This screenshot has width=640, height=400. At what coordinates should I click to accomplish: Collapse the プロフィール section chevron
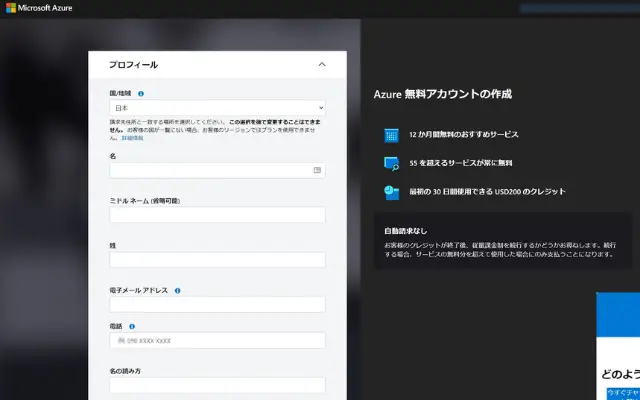[x=322, y=64]
